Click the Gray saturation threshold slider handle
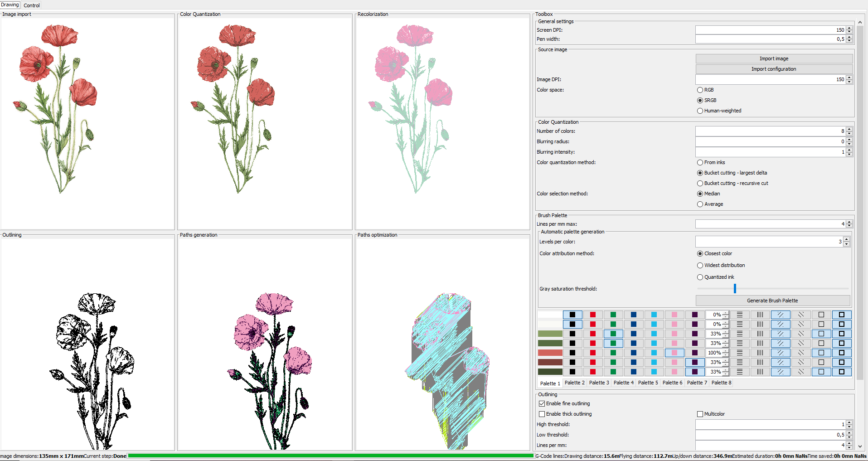Viewport: 868px width, 461px height. (x=734, y=288)
